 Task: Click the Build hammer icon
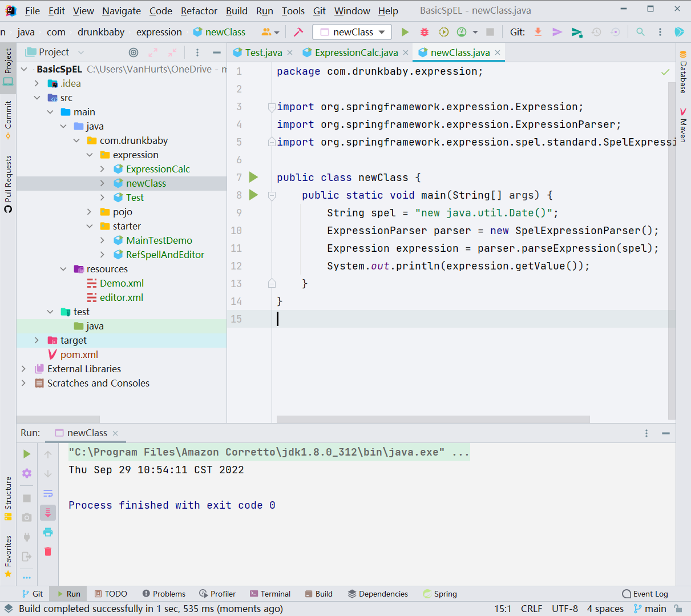[x=298, y=32]
